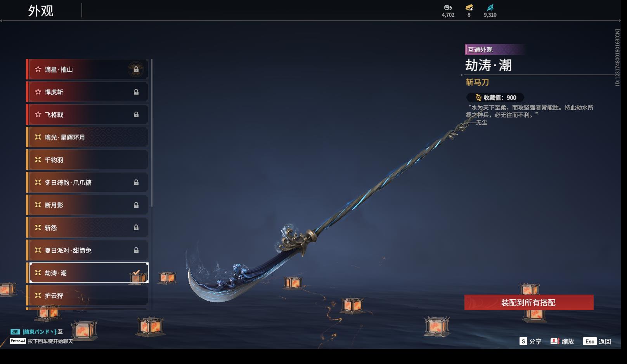627x364 pixels.
Task: Click the lock icon on 断月影
Action: (136, 205)
